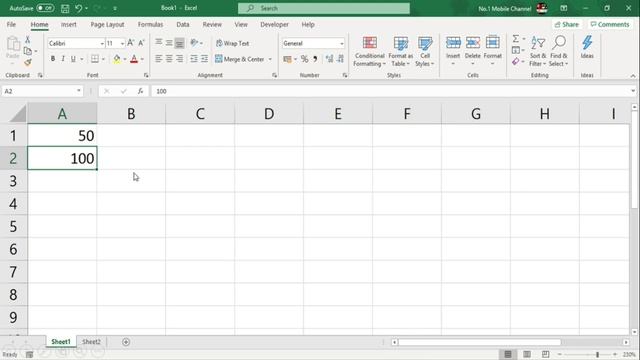The height and width of the screenshot is (360, 640).
Task: Select all cells with corner triangle
Action: click(17, 113)
